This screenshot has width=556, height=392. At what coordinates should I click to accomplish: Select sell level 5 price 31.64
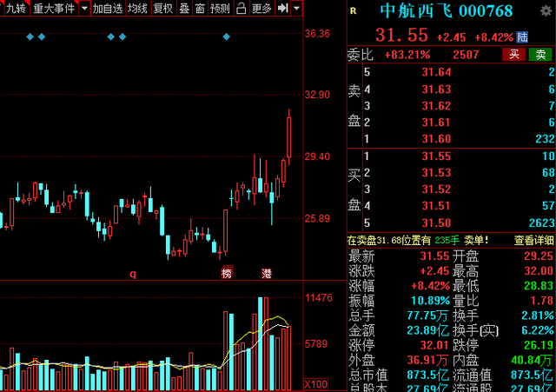[x=436, y=72]
